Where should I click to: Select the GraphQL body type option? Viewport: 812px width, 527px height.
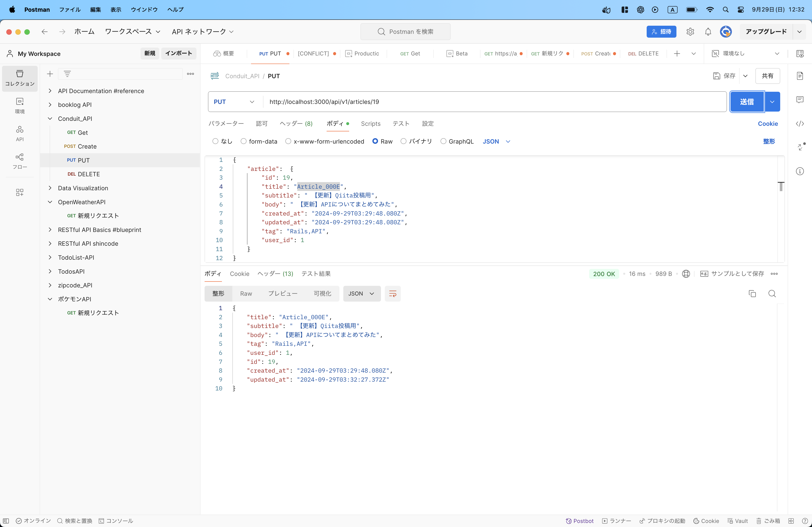[x=443, y=141]
